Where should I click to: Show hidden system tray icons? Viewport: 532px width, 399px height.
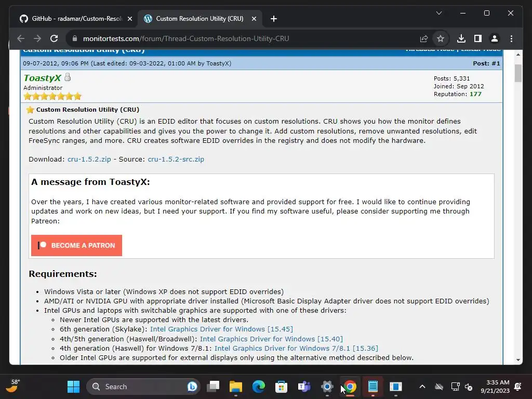click(x=422, y=387)
